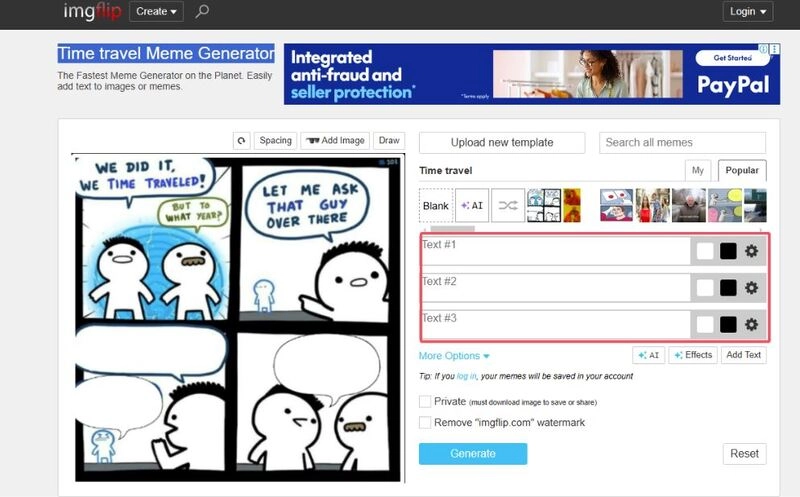Viewport: 800px width, 497px height.
Task: Click into the Text #1 field
Action: (556, 251)
